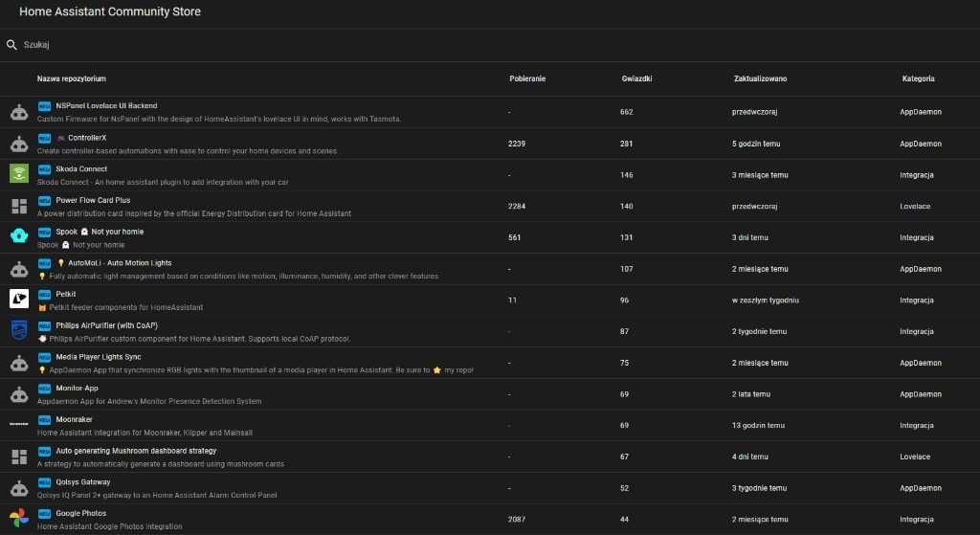Click the Google Photos pinwheel icon
The height and width of the screenshot is (535, 980).
[x=19, y=518]
